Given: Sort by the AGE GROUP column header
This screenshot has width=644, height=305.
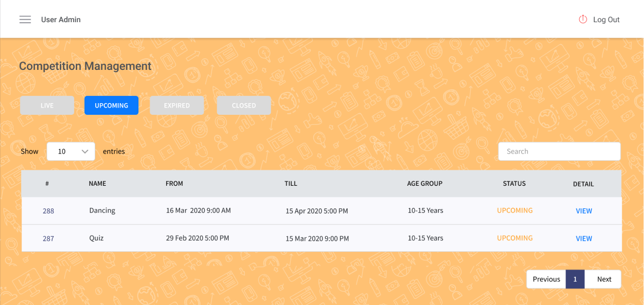Looking at the screenshot, I should coord(425,184).
